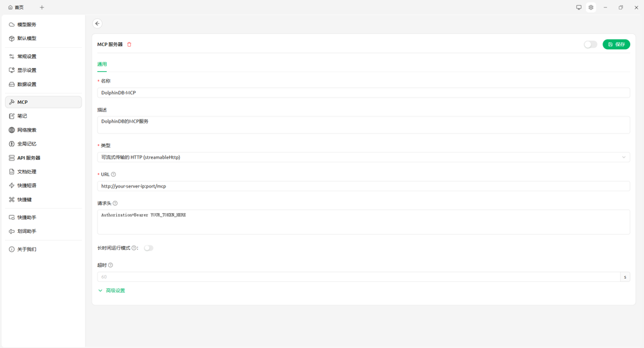Click the 超时 help icon
The image size is (644, 348).
coord(111,265)
